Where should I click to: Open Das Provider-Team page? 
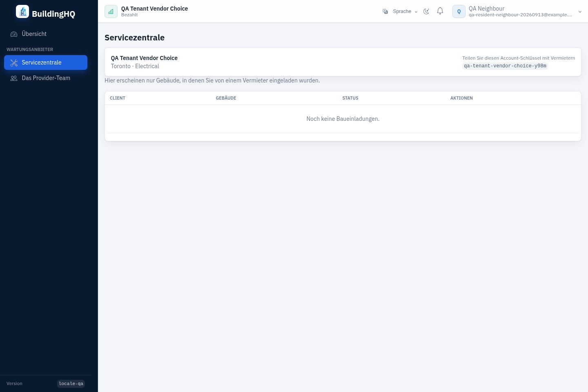coord(46,78)
